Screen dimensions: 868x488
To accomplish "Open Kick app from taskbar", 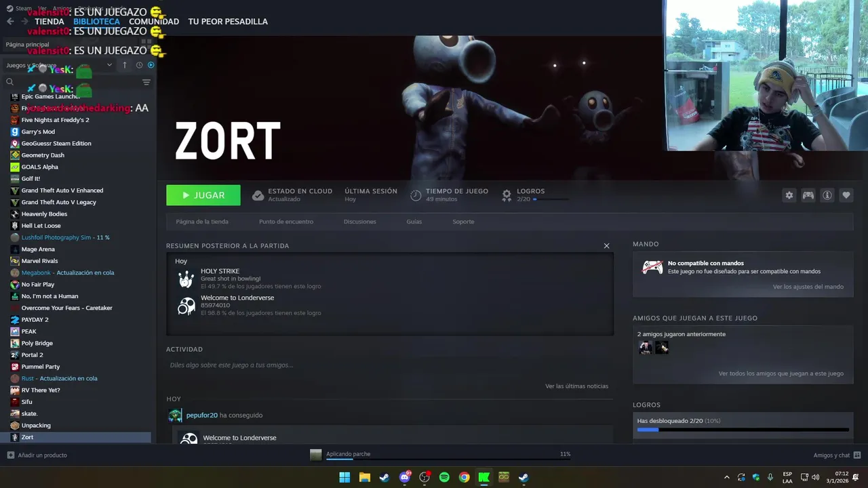I will pos(484,477).
